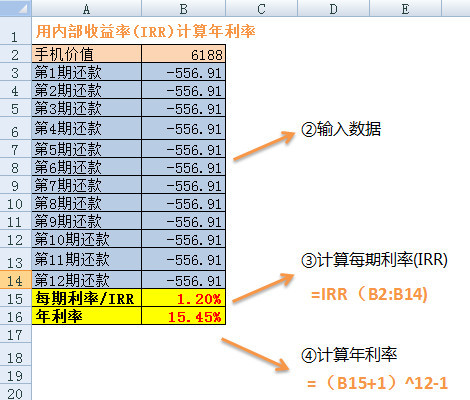Screen dimensions: 470x400
Task: Select row 15 header
Action: tap(16, 298)
